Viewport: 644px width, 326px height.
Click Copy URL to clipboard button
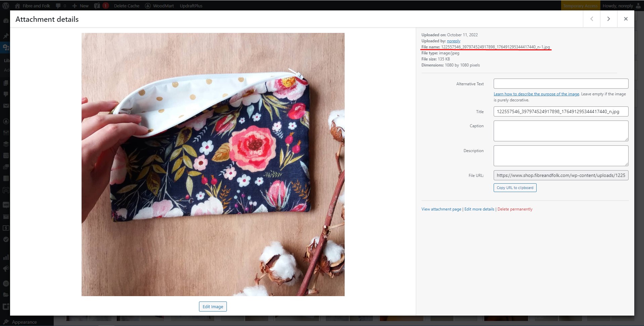515,188
